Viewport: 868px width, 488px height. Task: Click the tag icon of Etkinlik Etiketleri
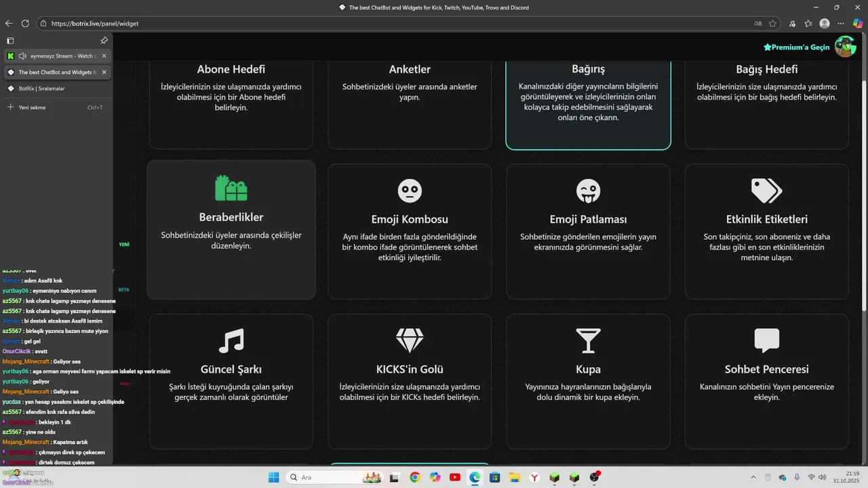[767, 190]
